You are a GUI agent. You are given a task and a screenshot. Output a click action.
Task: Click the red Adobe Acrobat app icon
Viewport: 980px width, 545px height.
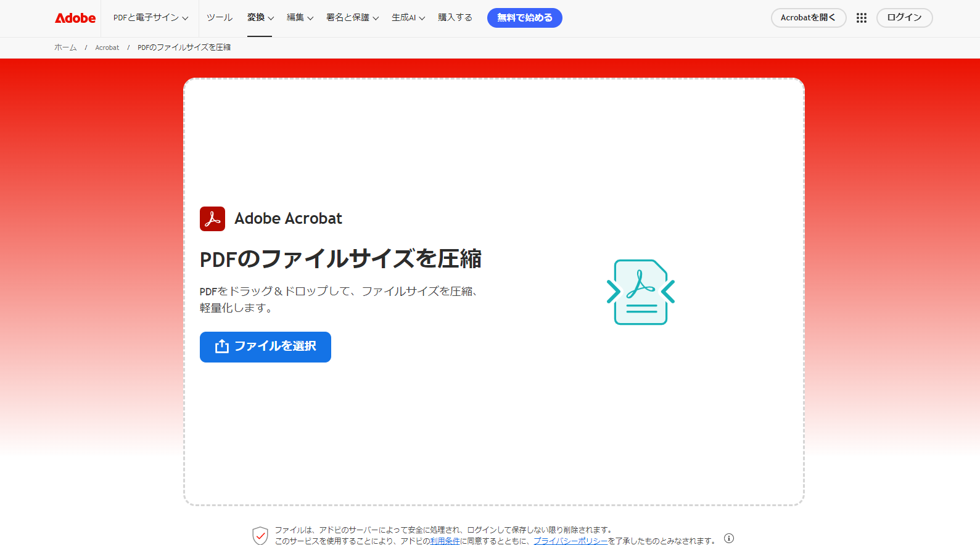tap(212, 219)
